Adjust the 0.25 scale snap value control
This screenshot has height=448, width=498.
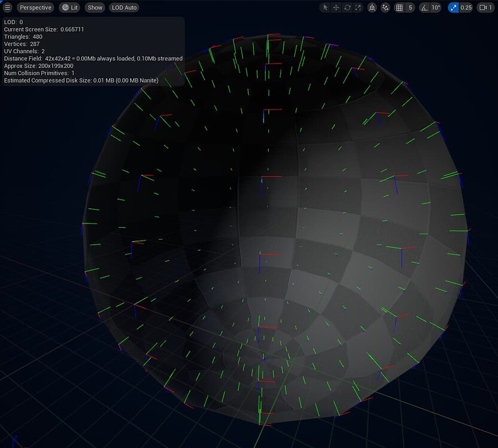pyautogui.click(x=466, y=7)
